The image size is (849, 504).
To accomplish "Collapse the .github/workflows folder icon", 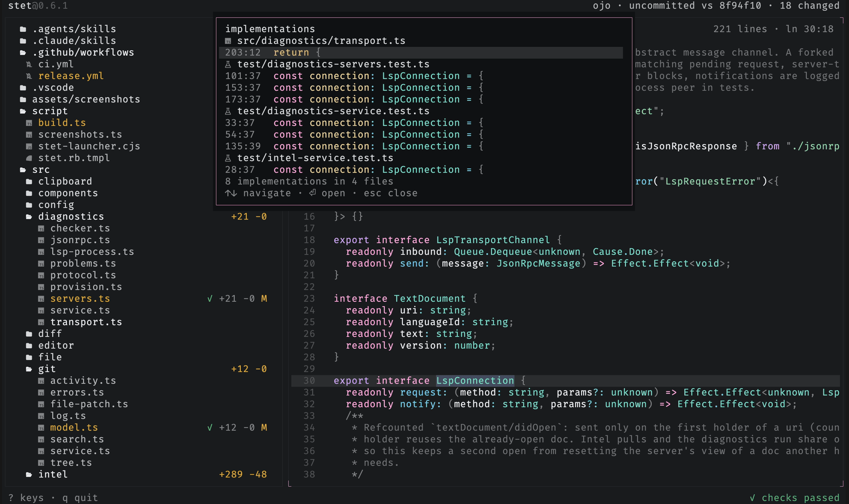I will click(23, 53).
